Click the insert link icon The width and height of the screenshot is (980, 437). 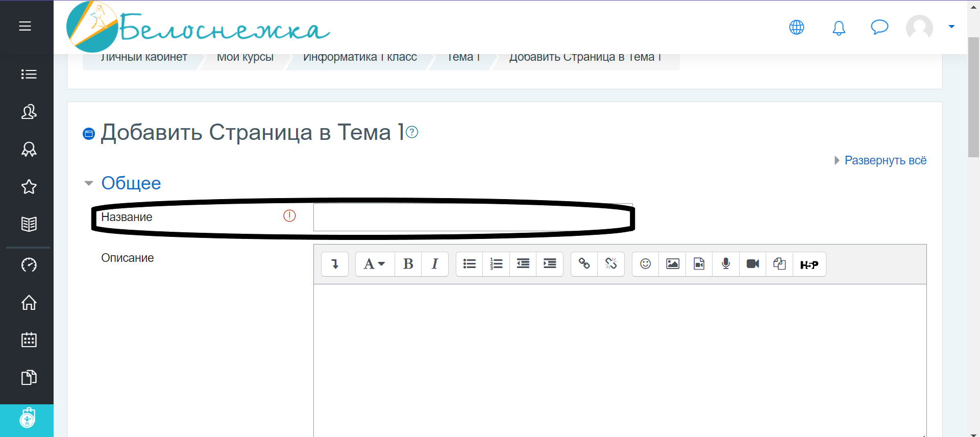[584, 264]
